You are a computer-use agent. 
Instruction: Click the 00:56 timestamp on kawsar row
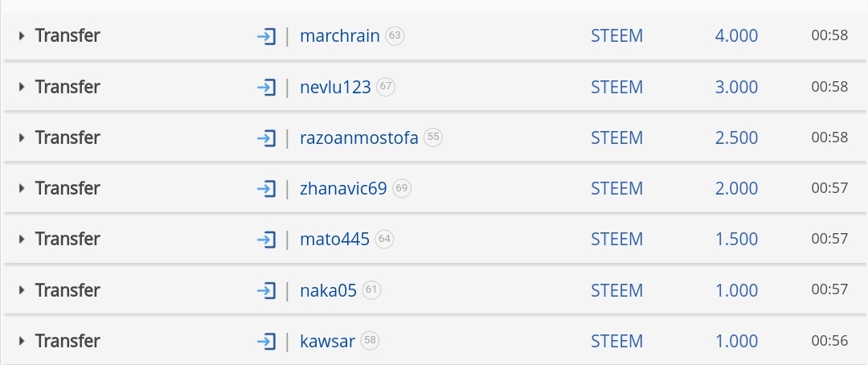pos(829,341)
